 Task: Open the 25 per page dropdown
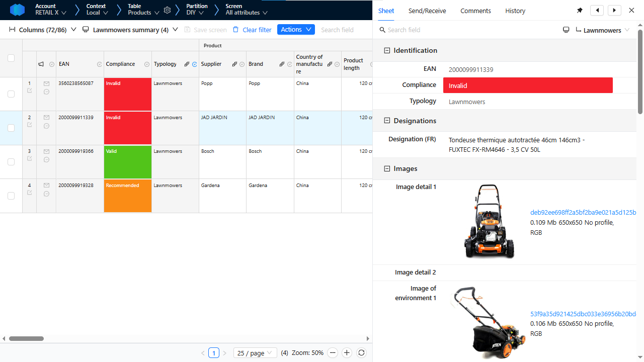255,352
